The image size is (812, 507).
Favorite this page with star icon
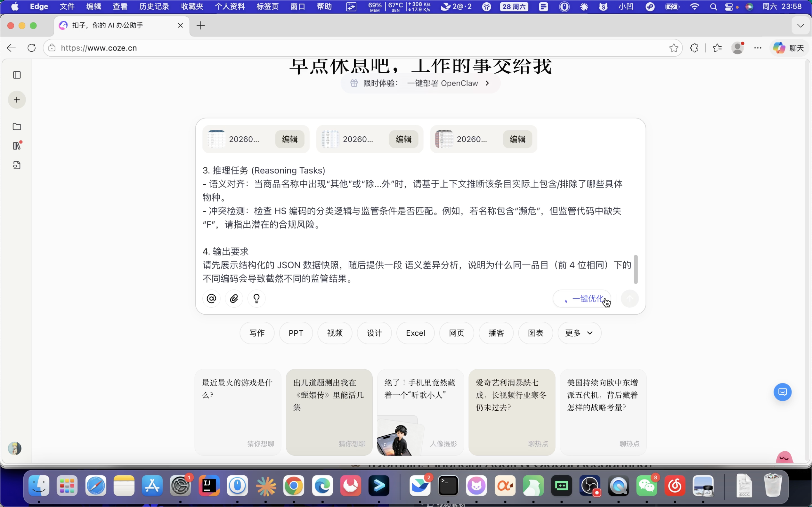coord(673,48)
